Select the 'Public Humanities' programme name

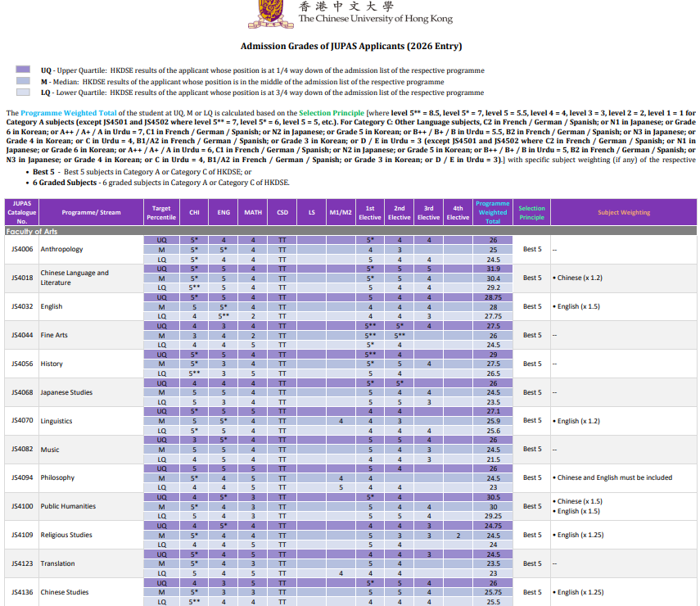click(x=68, y=506)
